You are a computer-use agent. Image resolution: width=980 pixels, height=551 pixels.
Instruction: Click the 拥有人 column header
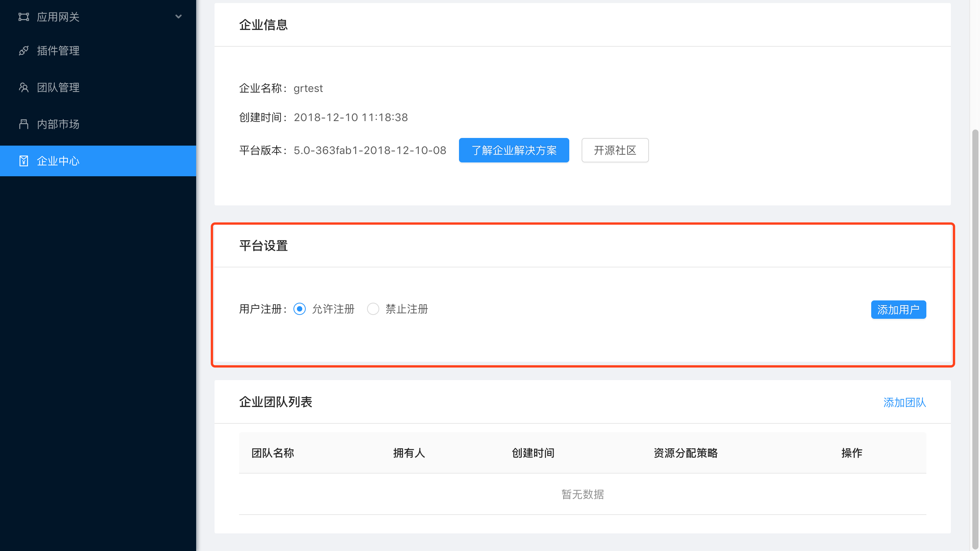pos(409,453)
